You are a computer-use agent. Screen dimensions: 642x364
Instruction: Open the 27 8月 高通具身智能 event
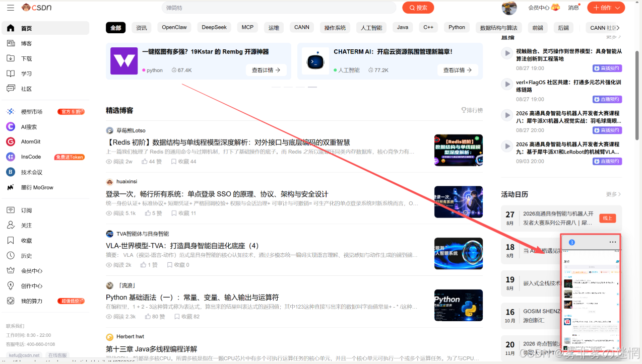coord(561,218)
